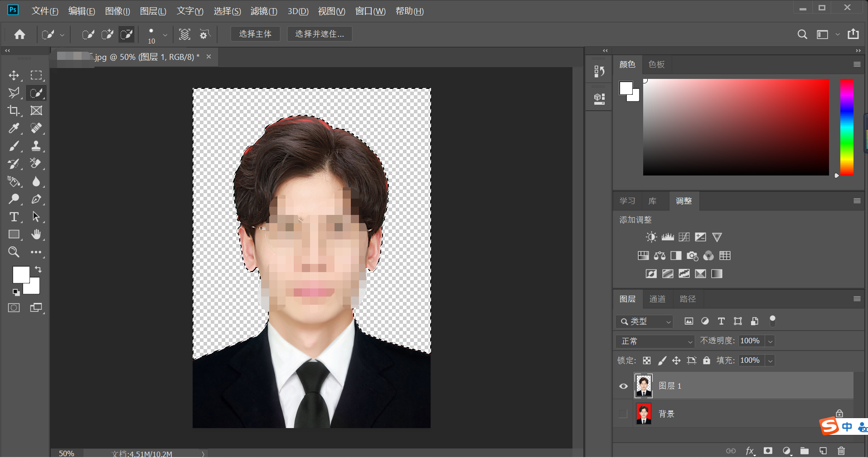Select the Horizontal Type tool
The image size is (868, 458).
coord(14,217)
